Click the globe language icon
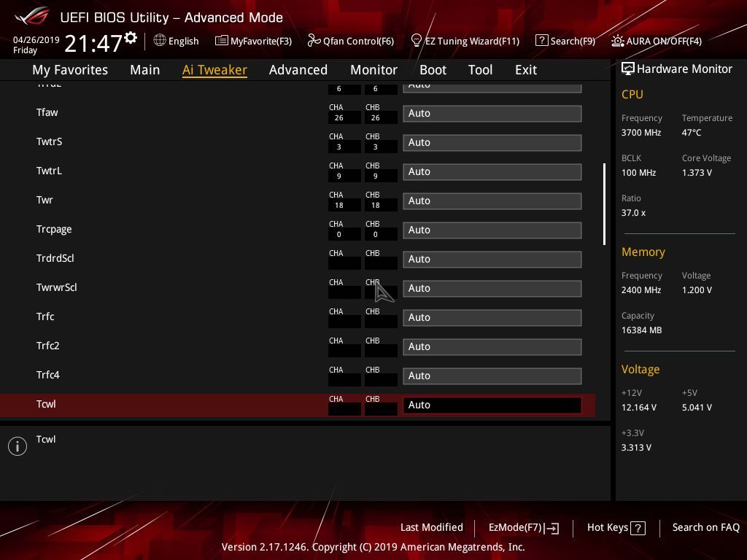 [160, 41]
